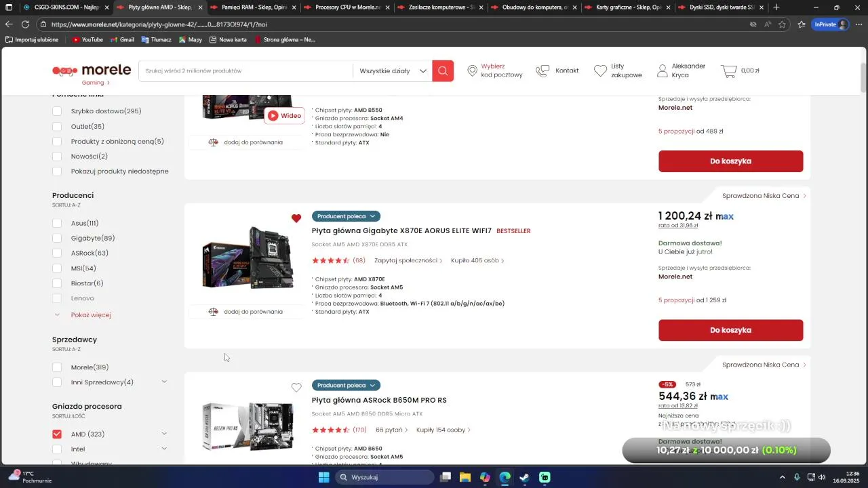Click the Edge icon in taskbar

coord(505,477)
